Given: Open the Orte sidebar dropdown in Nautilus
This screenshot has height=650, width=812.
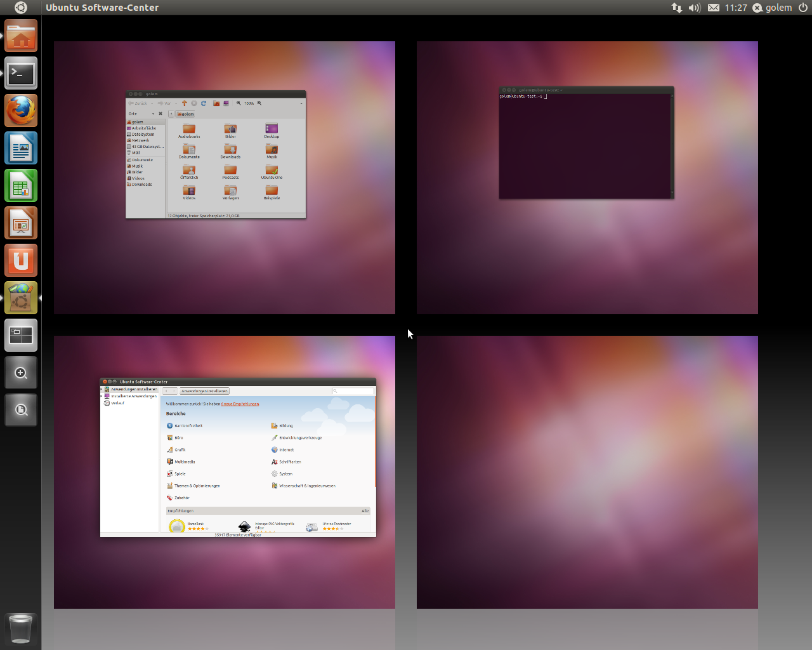Looking at the screenshot, I should click(153, 114).
